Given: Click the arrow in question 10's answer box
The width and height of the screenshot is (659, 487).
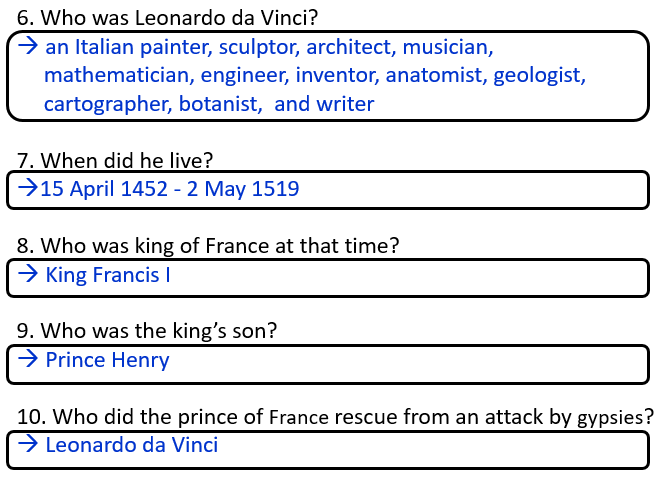Looking at the screenshot, I should 28,445.
